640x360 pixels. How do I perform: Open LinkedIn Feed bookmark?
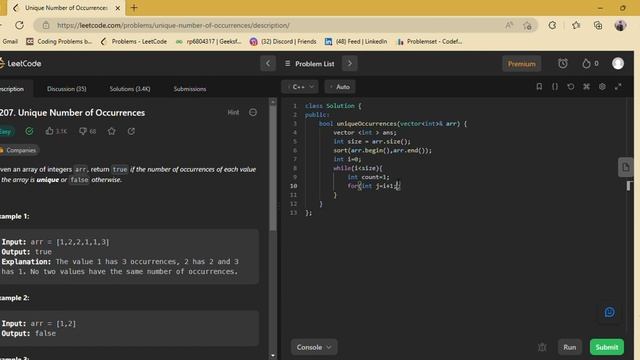(356, 41)
